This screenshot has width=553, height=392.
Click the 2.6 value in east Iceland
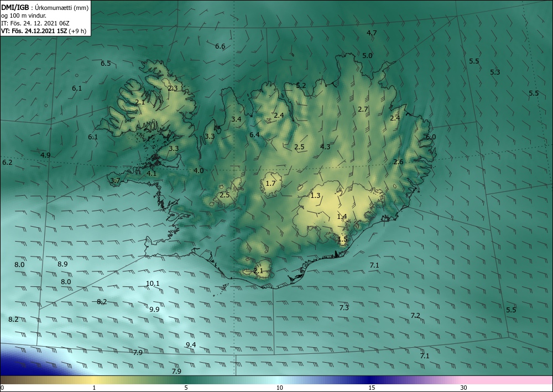398,162
